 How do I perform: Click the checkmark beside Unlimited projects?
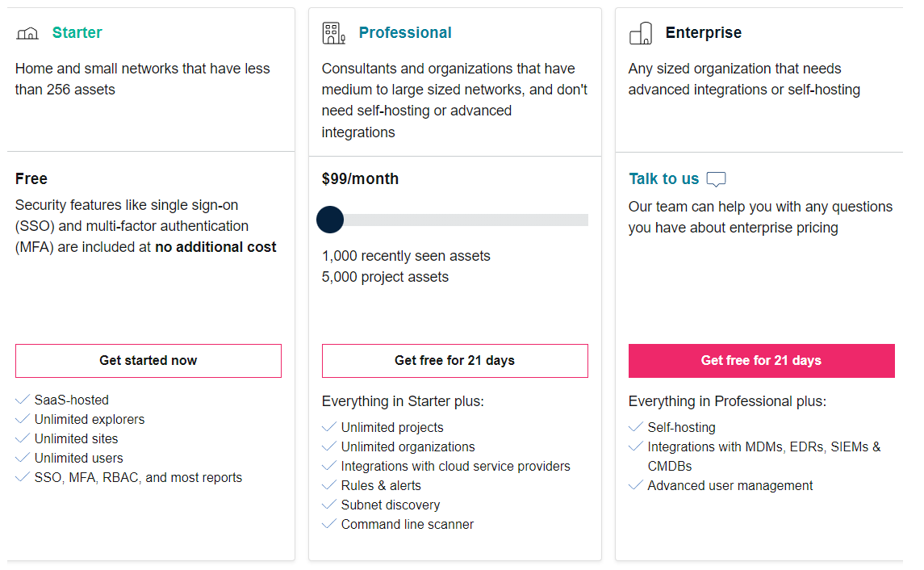329,427
